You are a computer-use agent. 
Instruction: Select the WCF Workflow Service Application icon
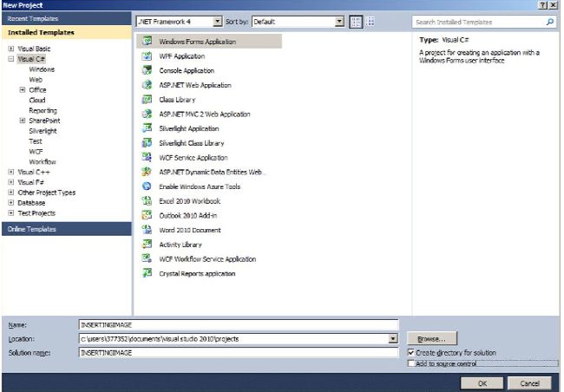(x=147, y=258)
